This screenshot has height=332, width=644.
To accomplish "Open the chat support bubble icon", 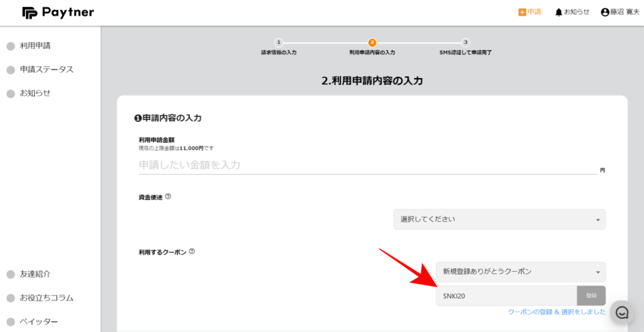I will coord(622,313).
